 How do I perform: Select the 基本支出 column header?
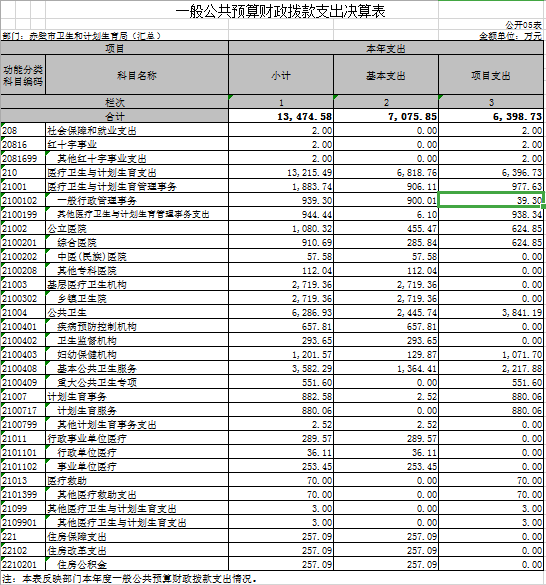(386, 76)
